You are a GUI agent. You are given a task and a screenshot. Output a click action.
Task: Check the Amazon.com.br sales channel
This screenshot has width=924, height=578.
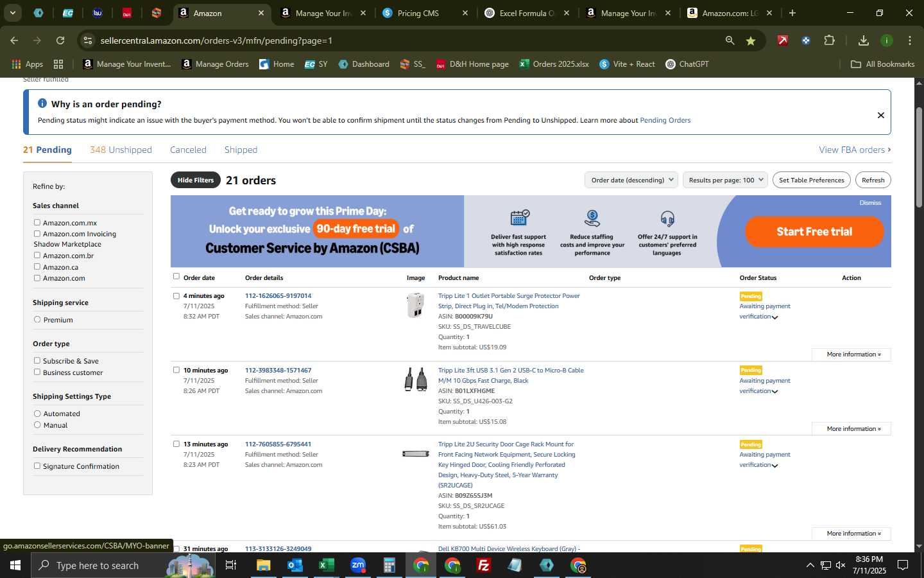37,256
